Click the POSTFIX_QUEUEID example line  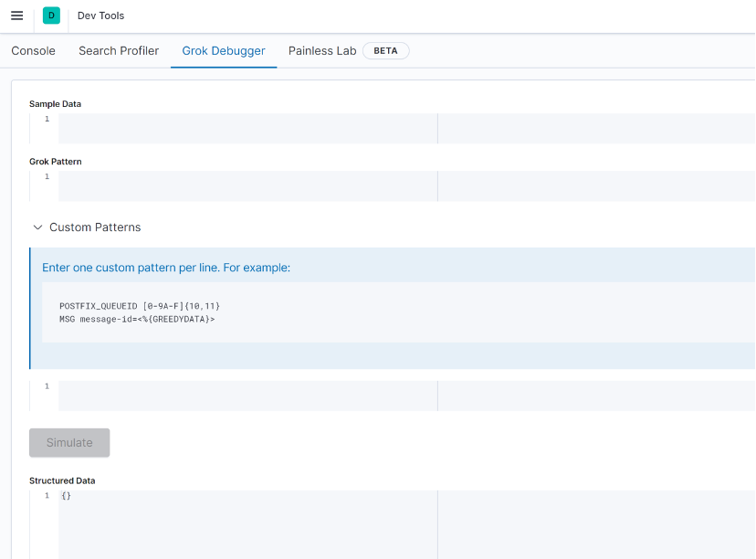[x=140, y=306]
